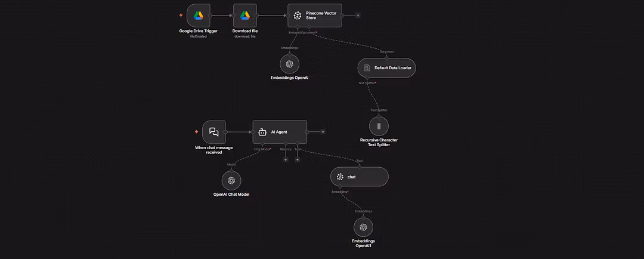Open the chat vector store tool node

[360, 177]
